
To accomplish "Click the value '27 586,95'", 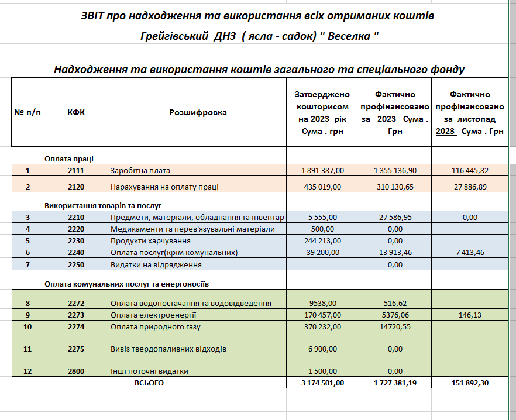I will tap(395, 217).
